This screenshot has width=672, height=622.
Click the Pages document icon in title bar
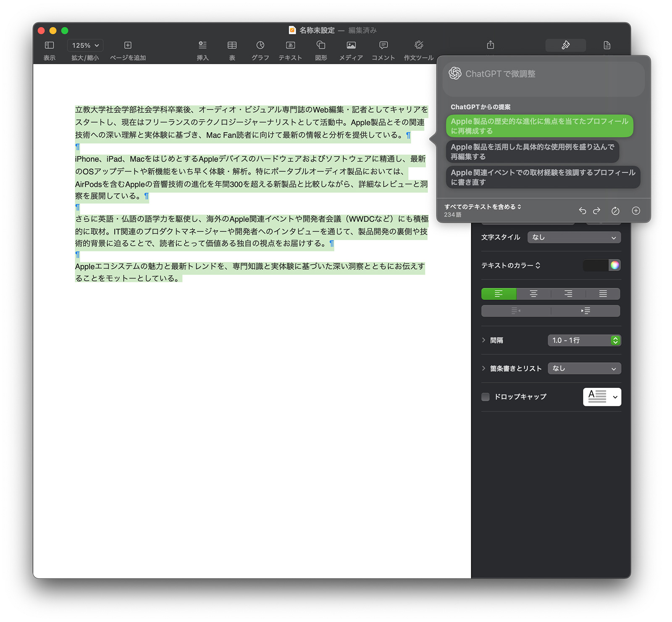292,30
